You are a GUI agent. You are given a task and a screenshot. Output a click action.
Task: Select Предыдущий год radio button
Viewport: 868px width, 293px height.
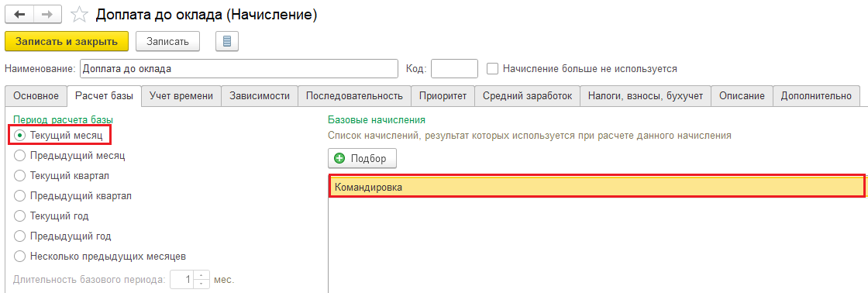(20, 236)
